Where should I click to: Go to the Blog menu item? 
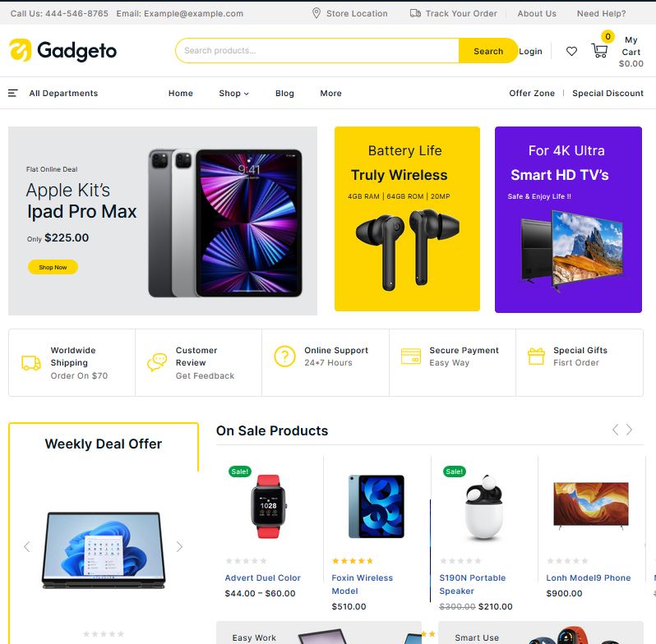coord(284,94)
